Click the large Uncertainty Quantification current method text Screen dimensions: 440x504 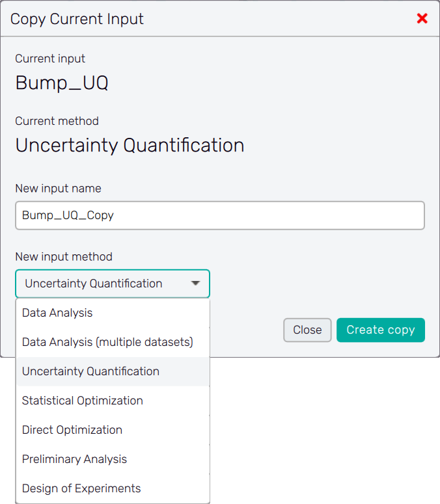[x=130, y=145]
